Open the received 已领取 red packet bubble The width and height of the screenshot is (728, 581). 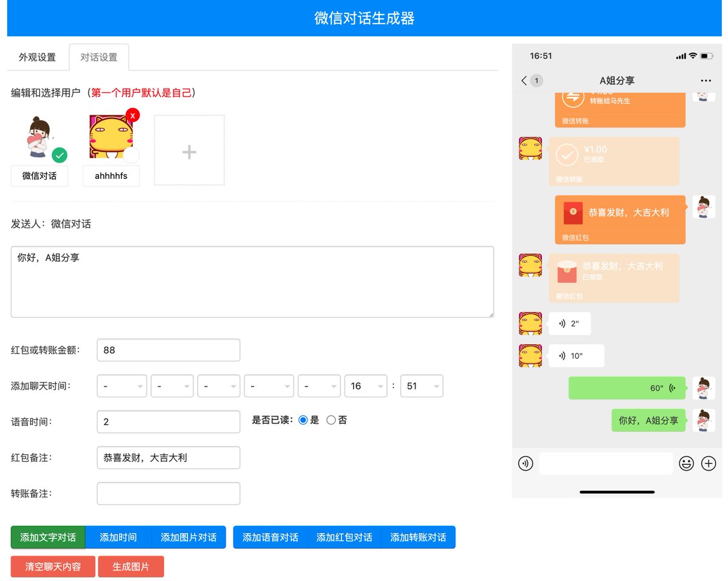pos(614,278)
